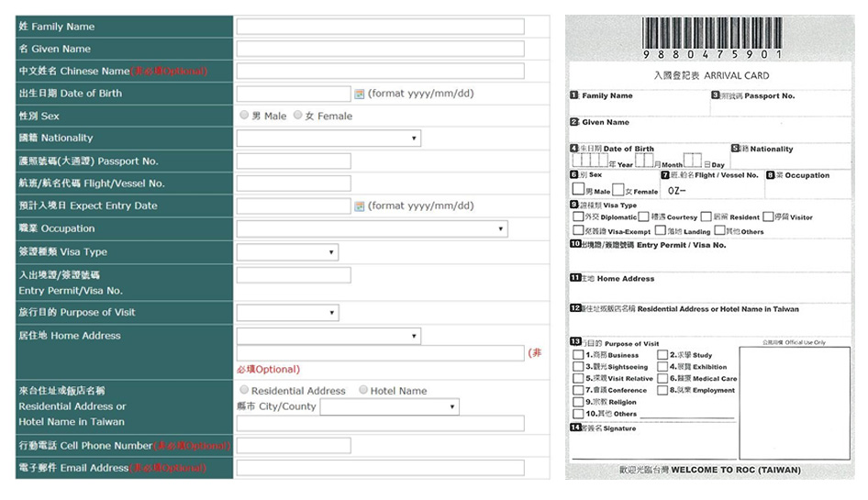Image resolution: width=868 pixels, height=500 pixels.
Task: Open the Nationality dropdown
Action: click(328, 138)
